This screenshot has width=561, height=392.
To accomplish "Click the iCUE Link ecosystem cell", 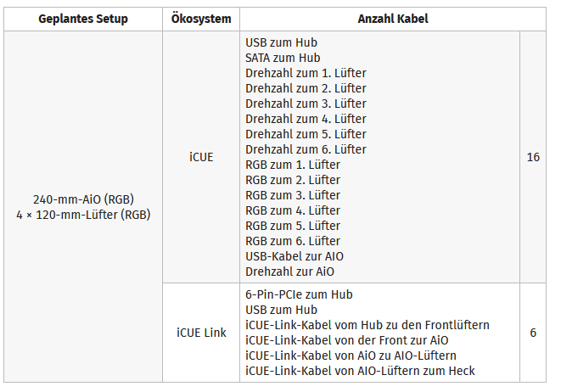I will [x=201, y=333].
